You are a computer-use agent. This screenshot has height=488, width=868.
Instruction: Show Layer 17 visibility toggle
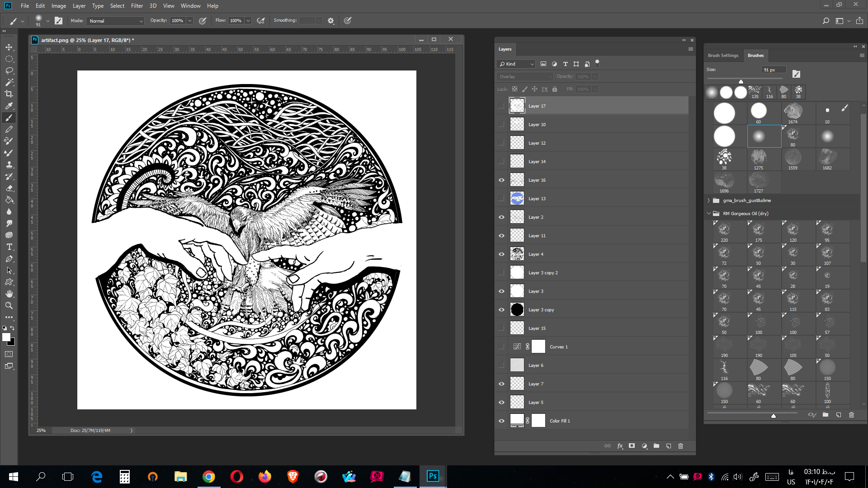point(501,106)
